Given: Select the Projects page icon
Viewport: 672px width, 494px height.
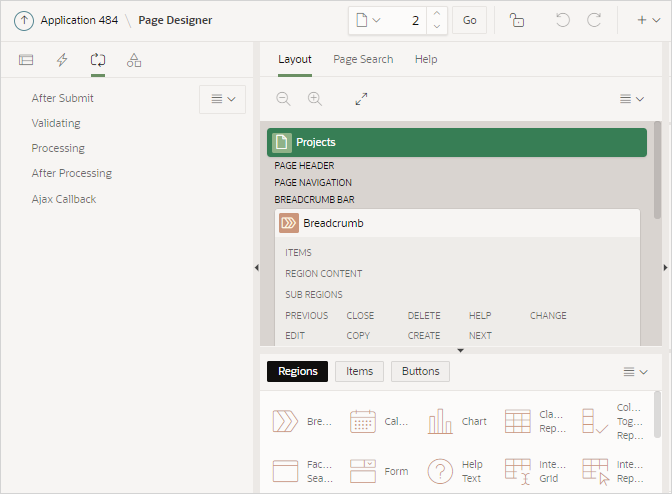Looking at the screenshot, I should 282,142.
